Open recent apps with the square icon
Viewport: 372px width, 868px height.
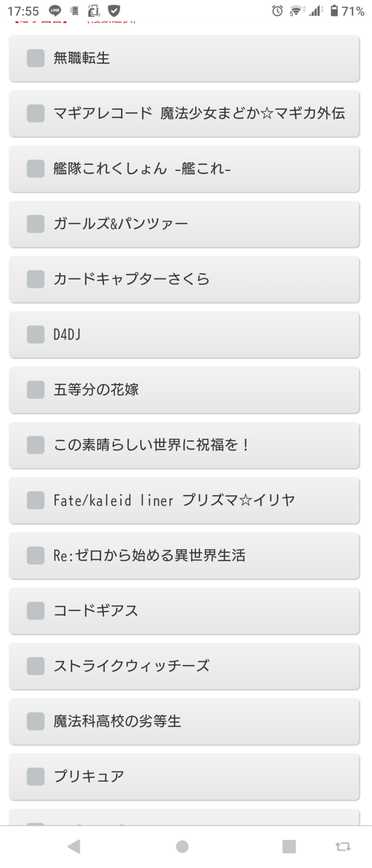(289, 846)
